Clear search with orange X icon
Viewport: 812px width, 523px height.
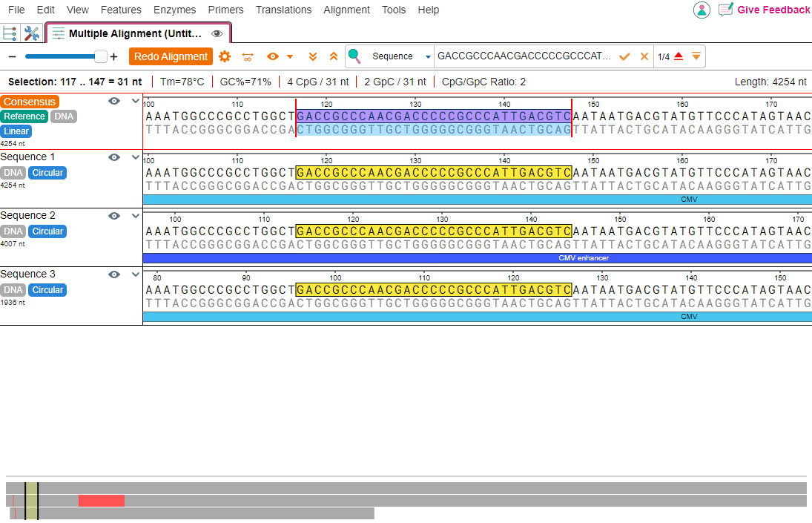(x=644, y=56)
